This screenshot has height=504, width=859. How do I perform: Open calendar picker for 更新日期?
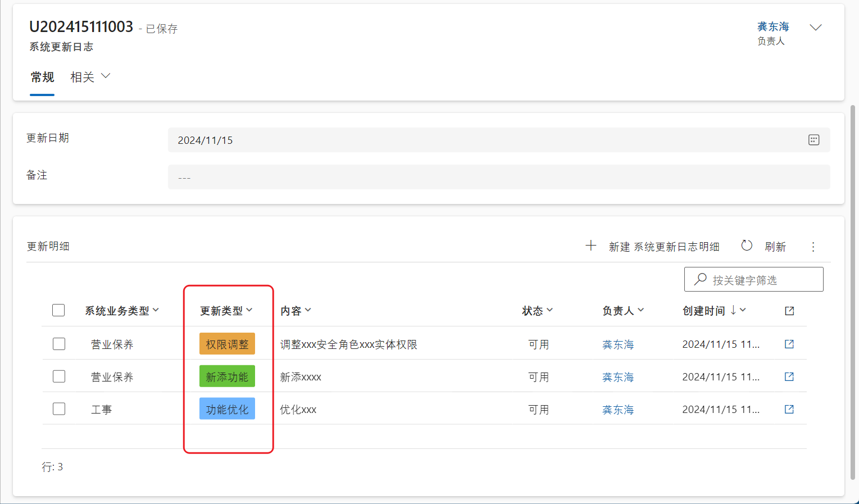(813, 140)
